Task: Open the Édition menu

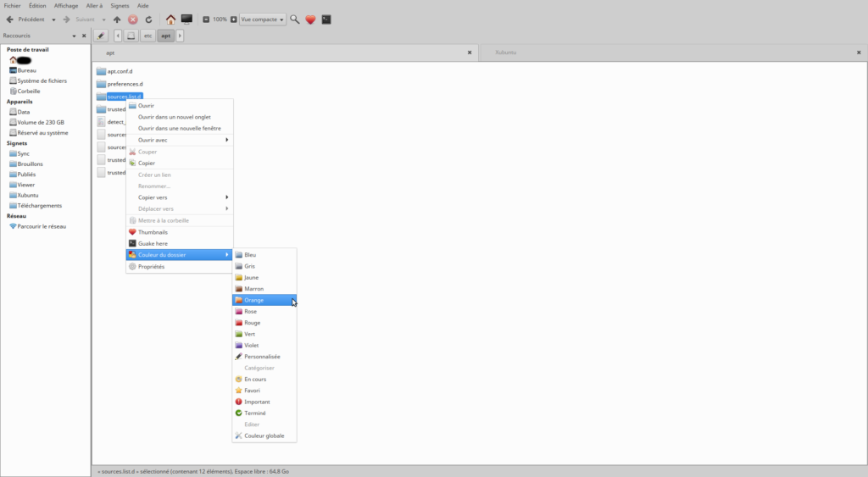Action: coord(37,6)
